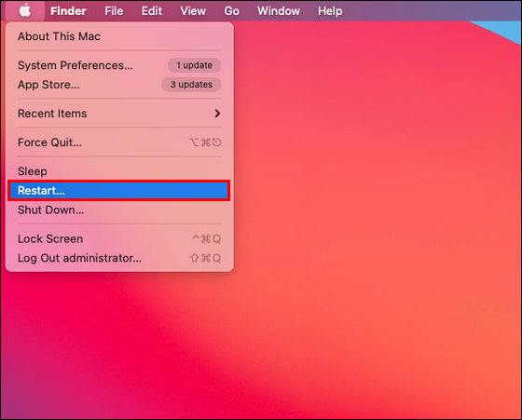The image size is (522, 420).
Task: Select Shut Down from the menu
Action: tap(119, 210)
